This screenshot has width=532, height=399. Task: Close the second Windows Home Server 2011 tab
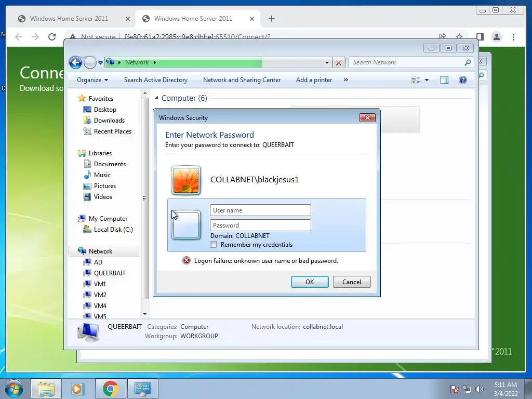[252, 19]
